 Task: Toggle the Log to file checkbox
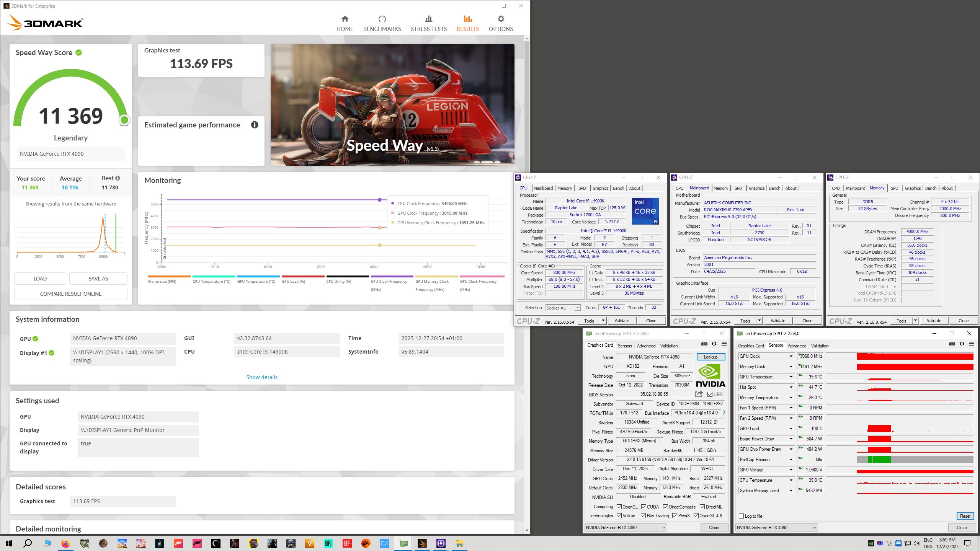741,516
